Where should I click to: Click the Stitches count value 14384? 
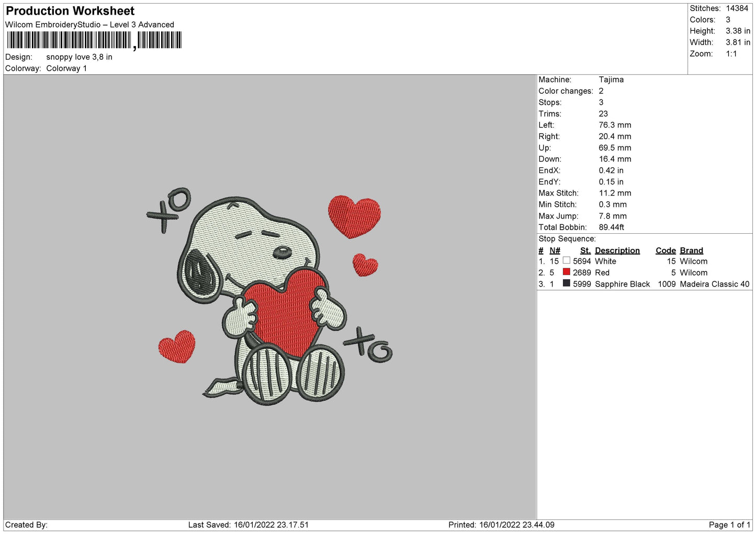[x=737, y=8]
